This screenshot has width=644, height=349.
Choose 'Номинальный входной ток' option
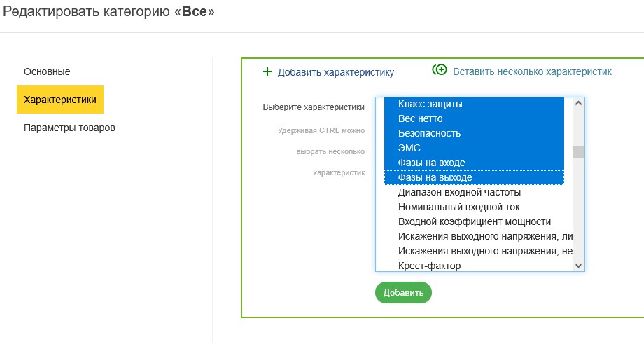(458, 207)
